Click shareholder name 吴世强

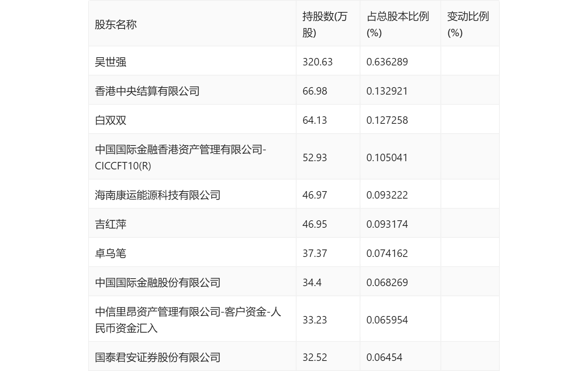point(111,62)
